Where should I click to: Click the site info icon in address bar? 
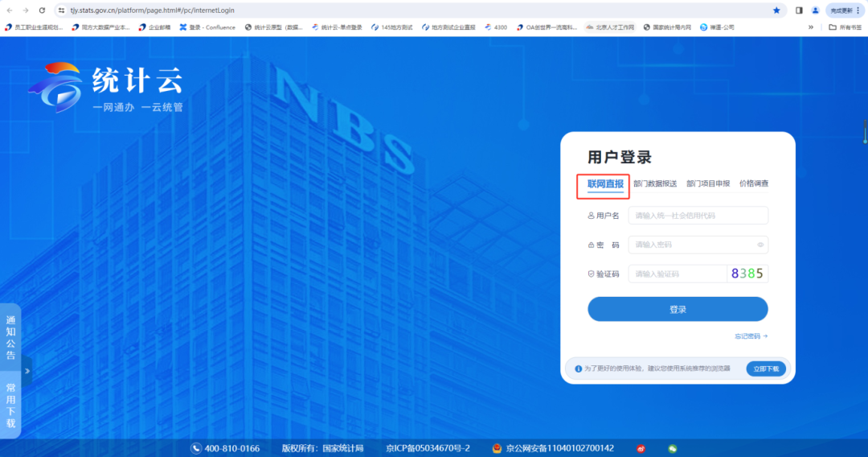pyautogui.click(x=61, y=10)
